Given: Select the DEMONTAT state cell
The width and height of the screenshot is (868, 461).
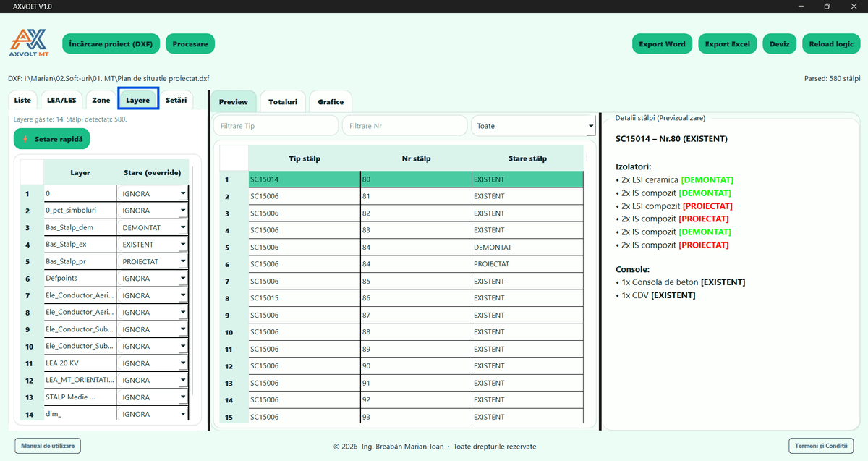Looking at the screenshot, I should (527, 248).
